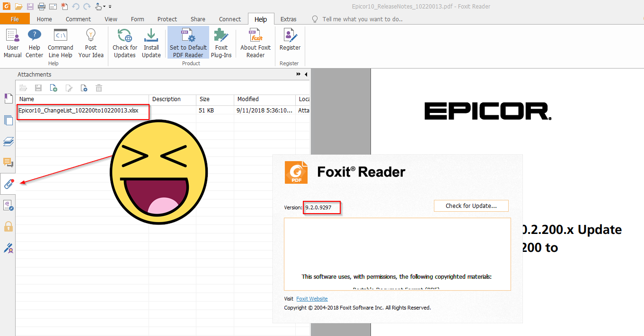Expand the Attachments panel with double arrow
Viewport: 644px width, 336px height.
point(299,74)
